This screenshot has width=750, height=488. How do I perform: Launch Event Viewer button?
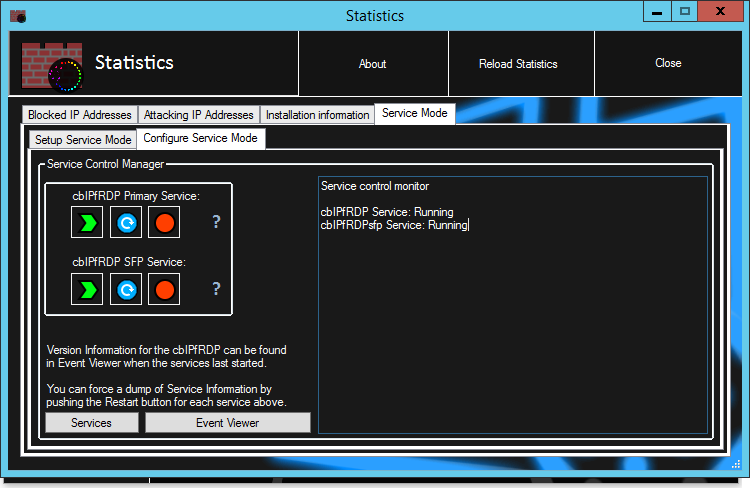tap(228, 423)
